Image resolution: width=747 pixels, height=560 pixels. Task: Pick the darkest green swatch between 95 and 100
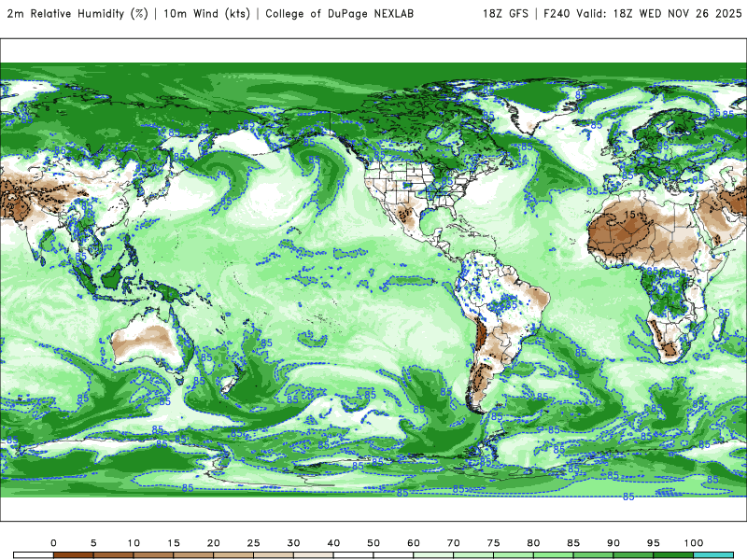pyautogui.click(x=673, y=555)
